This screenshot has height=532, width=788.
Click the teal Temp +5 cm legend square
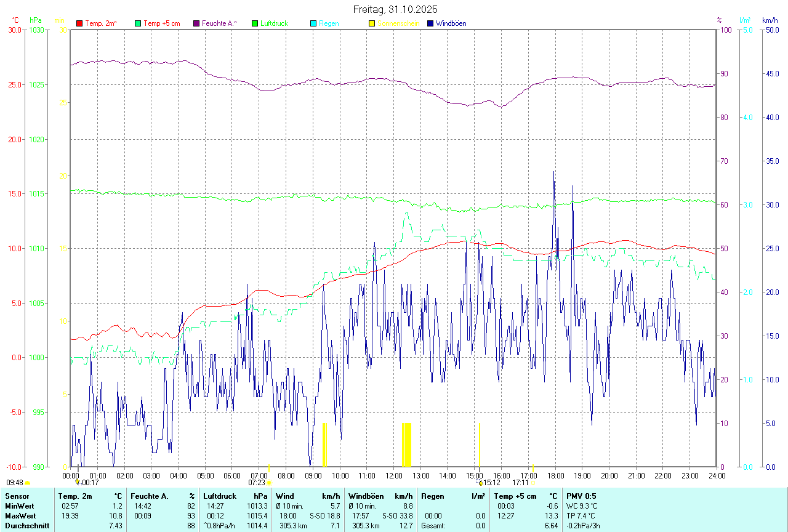point(138,23)
